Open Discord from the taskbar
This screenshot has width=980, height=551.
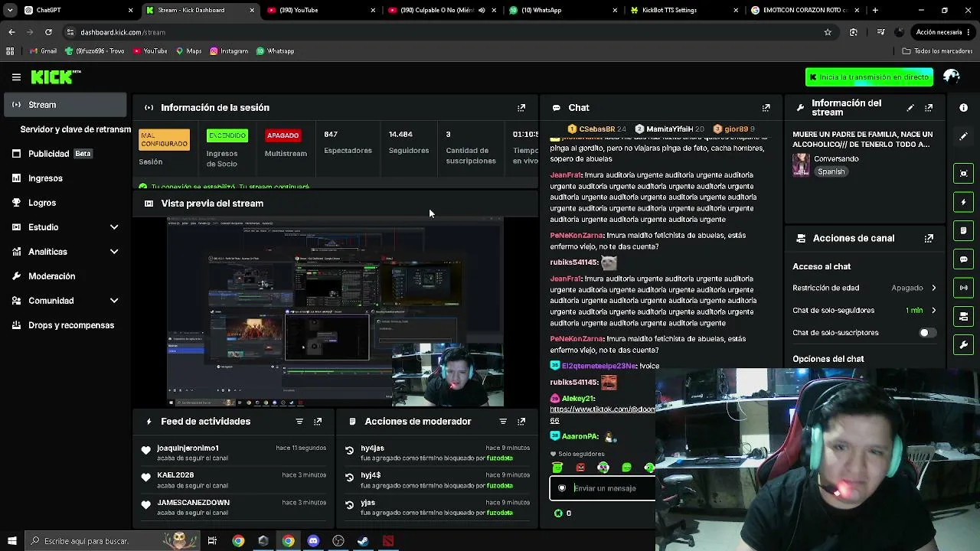tap(313, 541)
